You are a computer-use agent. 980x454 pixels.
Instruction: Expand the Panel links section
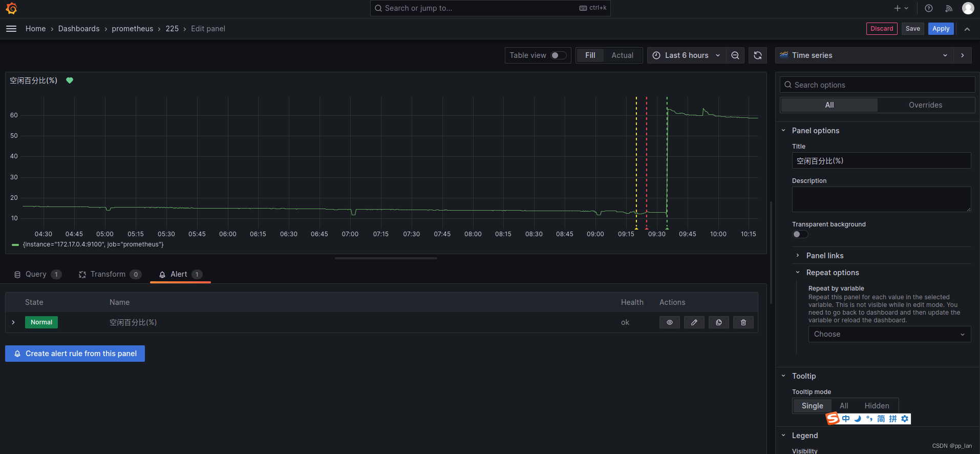pyautogui.click(x=824, y=256)
